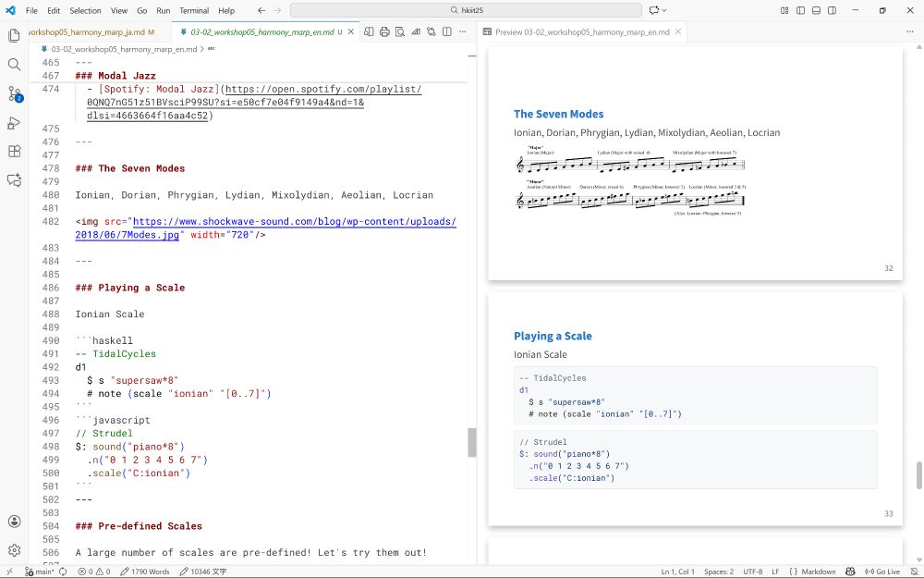Open the Extensions view
The image size is (924, 578).
[14, 152]
